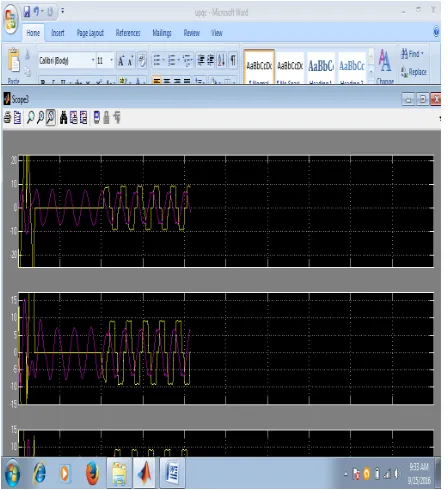Switch to the Home ribbon tab
The width and height of the screenshot is (448, 490).
pos(33,33)
